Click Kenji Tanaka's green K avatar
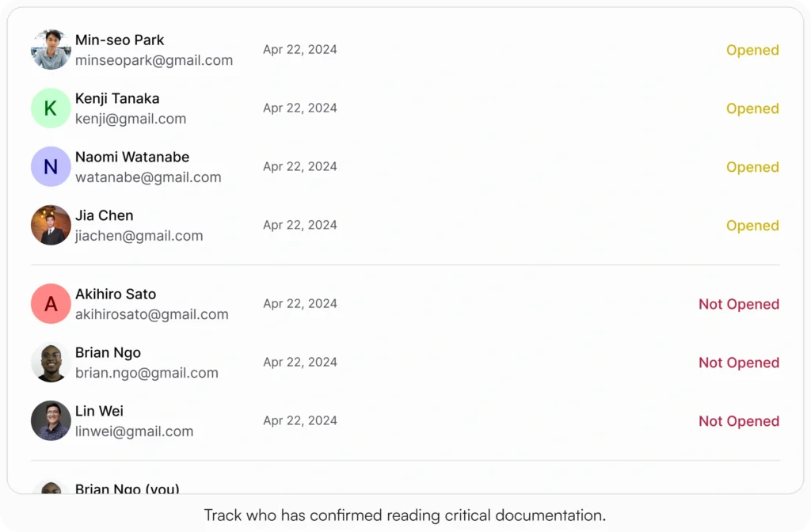 [51, 108]
